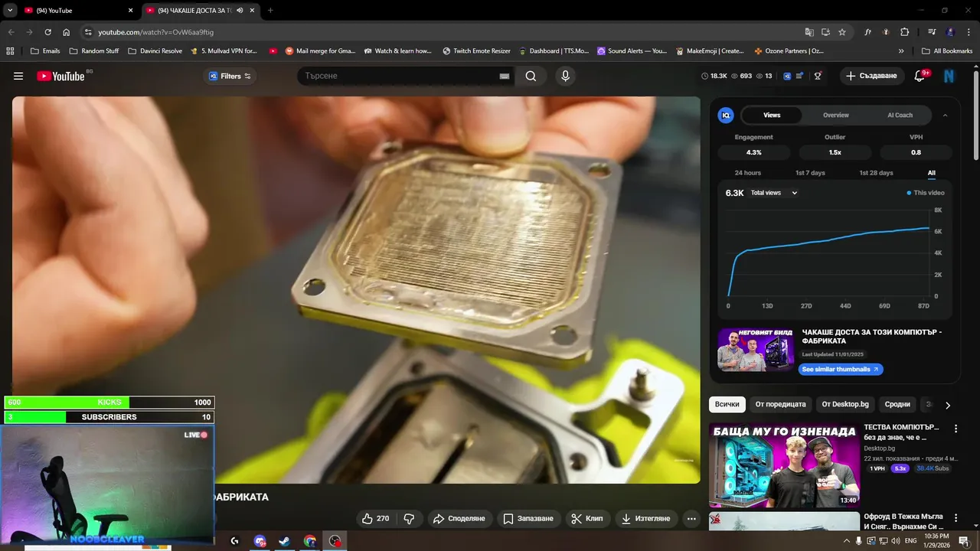Click See similar thumbnails button
Screen dimensions: 980x551
point(841,369)
